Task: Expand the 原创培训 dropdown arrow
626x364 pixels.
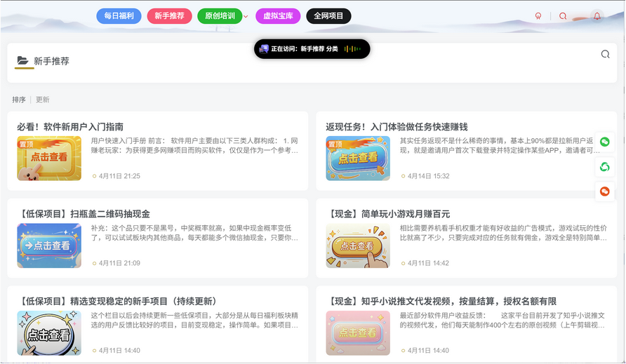Action: coord(246,16)
